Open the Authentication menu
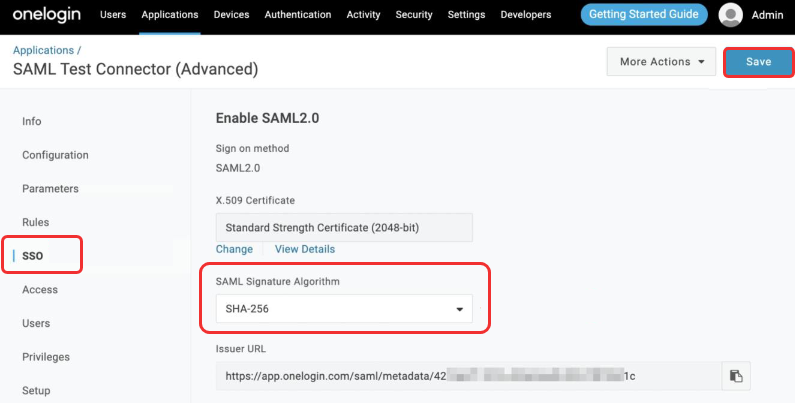795x404 pixels. [x=298, y=15]
